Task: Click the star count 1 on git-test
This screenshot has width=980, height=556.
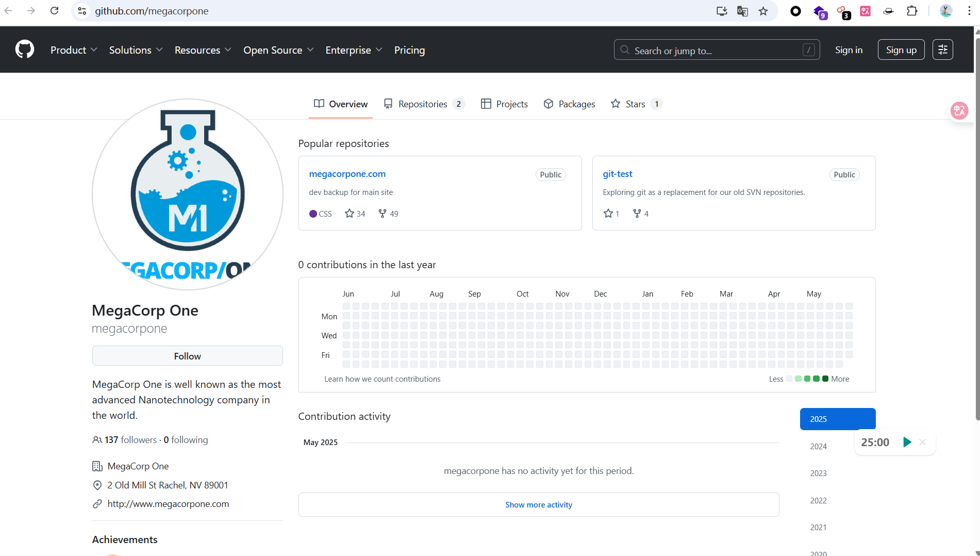Action: coord(611,214)
